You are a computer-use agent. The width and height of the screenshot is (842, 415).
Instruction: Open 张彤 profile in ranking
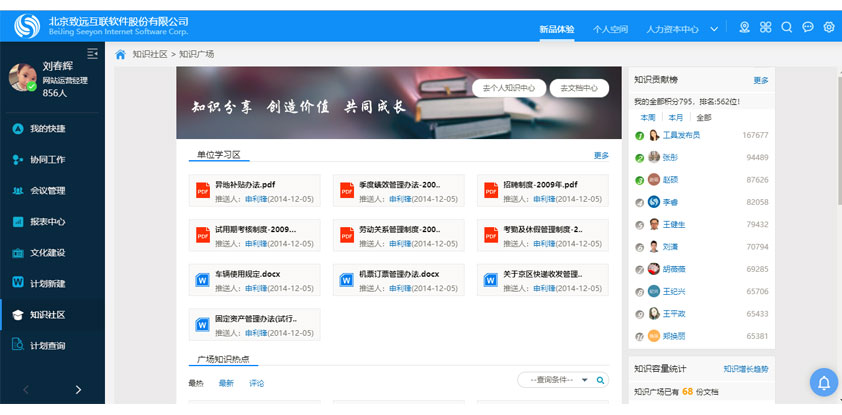670,158
